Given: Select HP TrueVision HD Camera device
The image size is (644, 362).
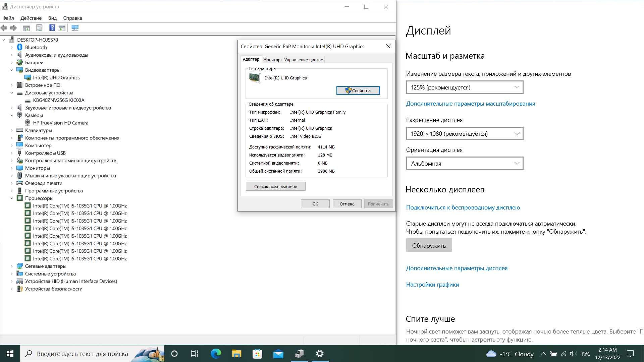Looking at the screenshot, I should 61,123.
